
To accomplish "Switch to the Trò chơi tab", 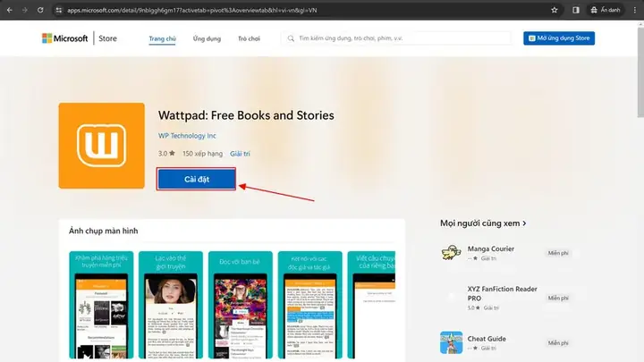I will coord(249,38).
